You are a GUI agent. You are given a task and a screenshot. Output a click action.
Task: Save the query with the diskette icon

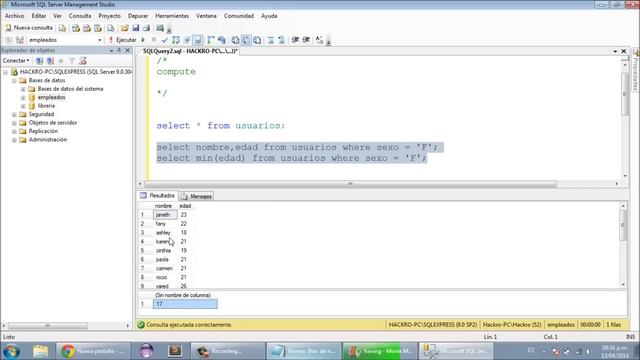coord(136,28)
